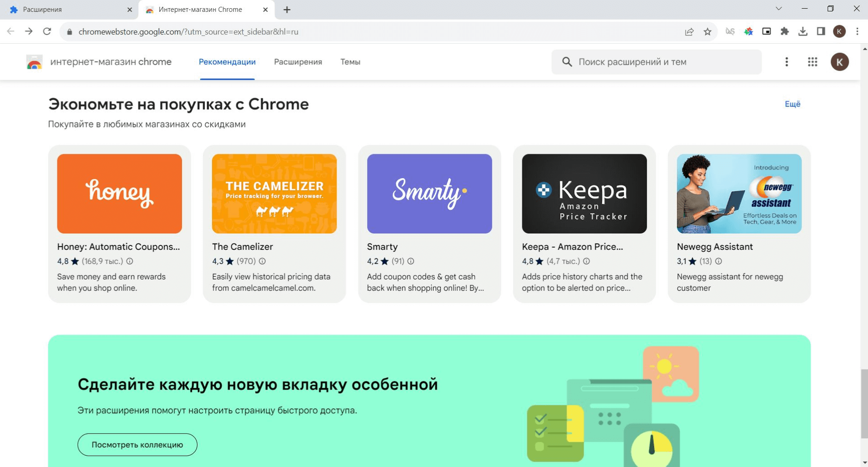Open picture-in-picture extension icon in toolbar
This screenshot has width=868, height=467.
pos(767,31)
